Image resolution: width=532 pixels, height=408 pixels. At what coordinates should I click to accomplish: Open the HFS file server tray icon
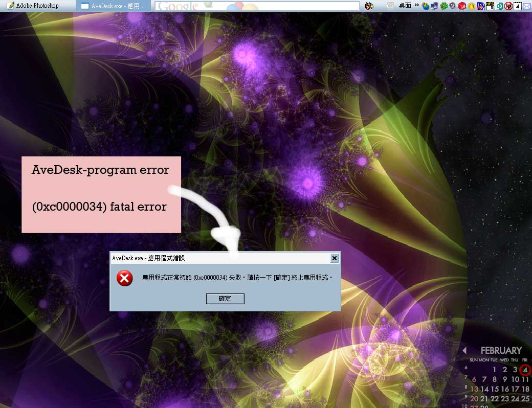click(x=490, y=6)
